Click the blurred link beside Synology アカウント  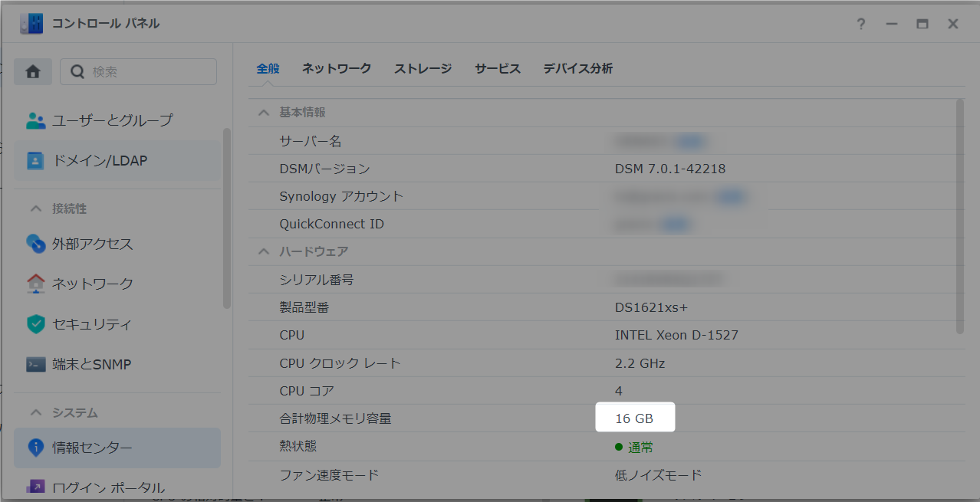731,196
